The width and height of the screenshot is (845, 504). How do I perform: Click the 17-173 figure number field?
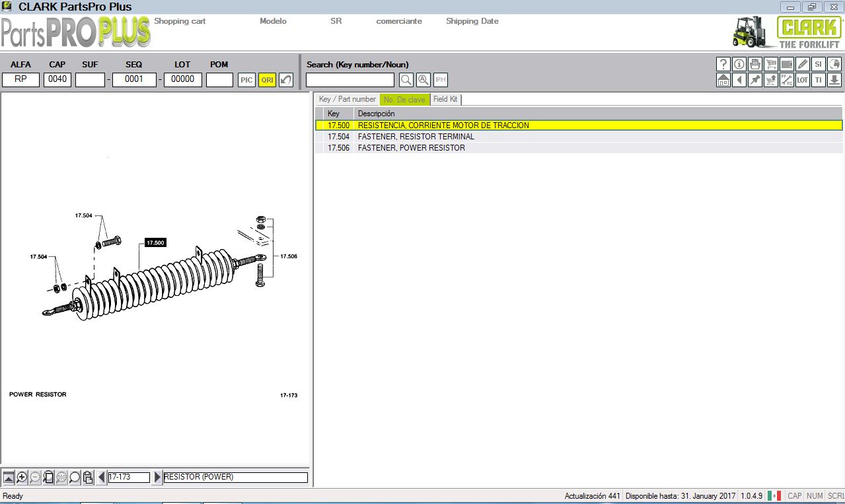point(129,477)
